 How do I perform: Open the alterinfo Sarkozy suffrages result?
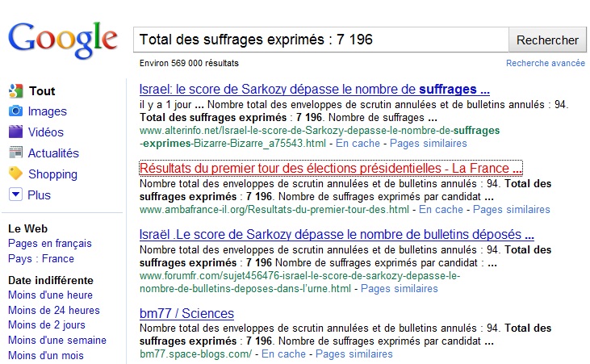[315, 90]
